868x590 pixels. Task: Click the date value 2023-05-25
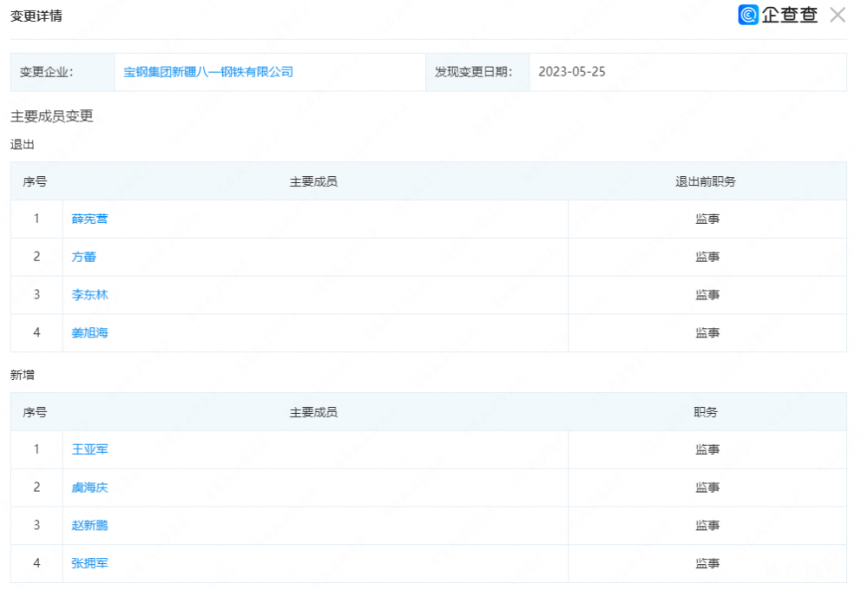click(572, 72)
